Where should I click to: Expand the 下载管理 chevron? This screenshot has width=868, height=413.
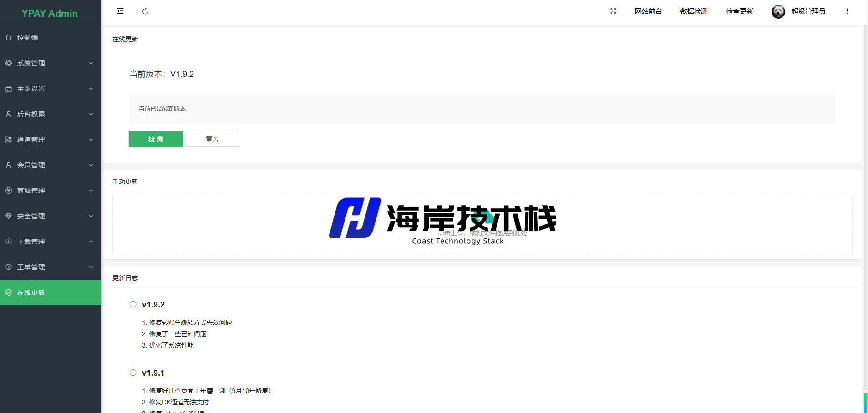[91, 242]
